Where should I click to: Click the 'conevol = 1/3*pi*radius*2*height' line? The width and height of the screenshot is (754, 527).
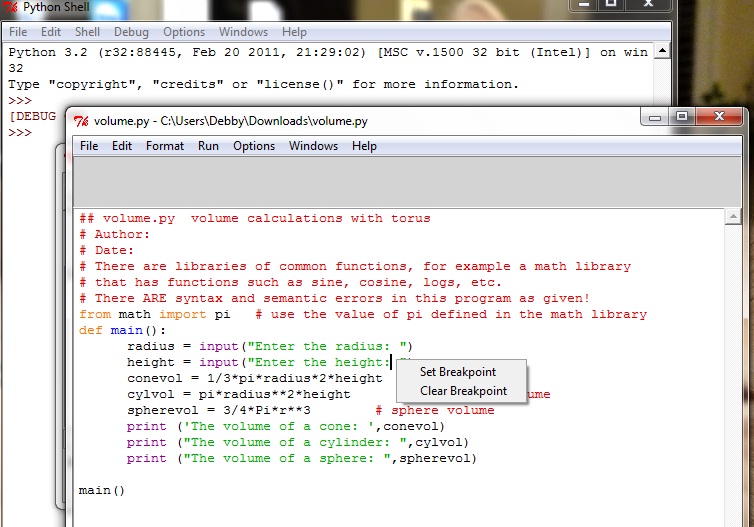tap(254, 378)
